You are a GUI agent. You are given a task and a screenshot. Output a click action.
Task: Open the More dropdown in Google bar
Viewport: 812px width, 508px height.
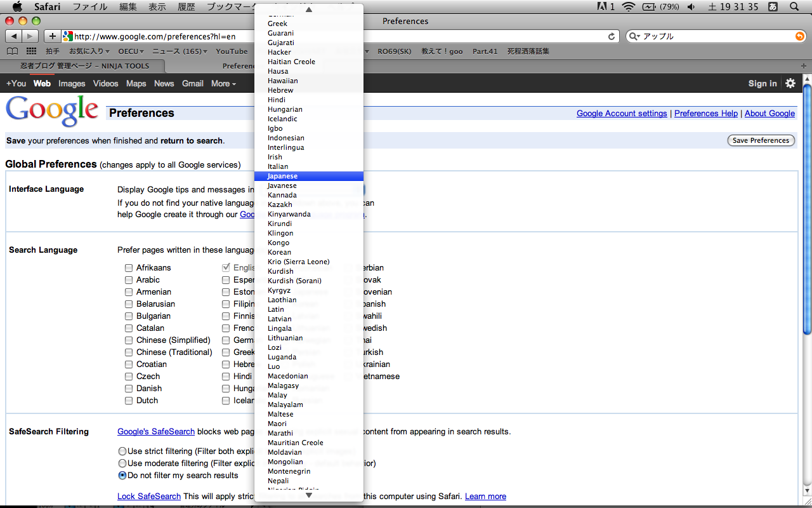click(223, 84)
